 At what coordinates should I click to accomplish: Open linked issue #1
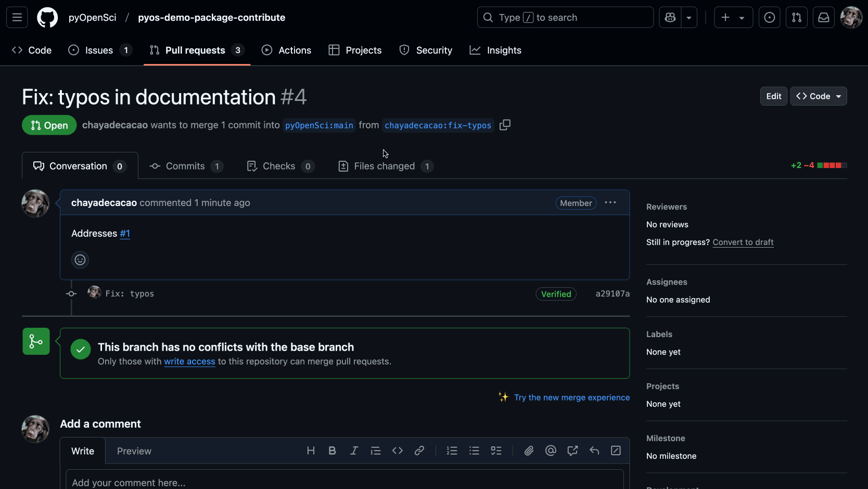[125, 234]
